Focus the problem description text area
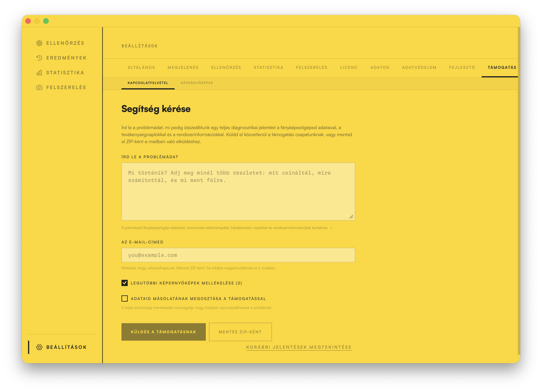 point(238,192)
